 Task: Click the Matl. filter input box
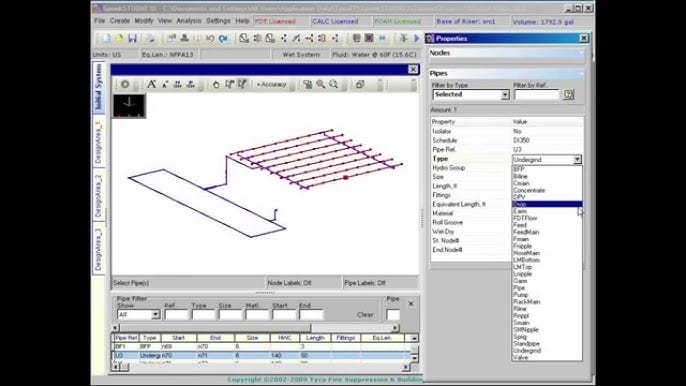tap(257, 314)
